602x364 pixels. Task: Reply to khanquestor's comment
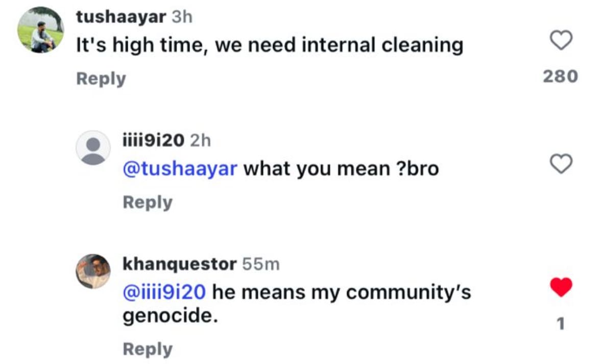(148, 349)
